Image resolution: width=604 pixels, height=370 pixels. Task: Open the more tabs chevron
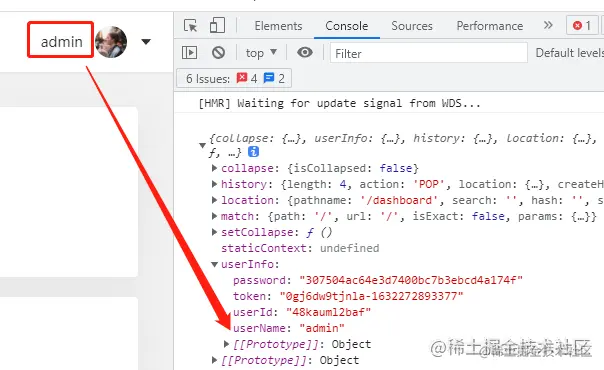[548, 25]
